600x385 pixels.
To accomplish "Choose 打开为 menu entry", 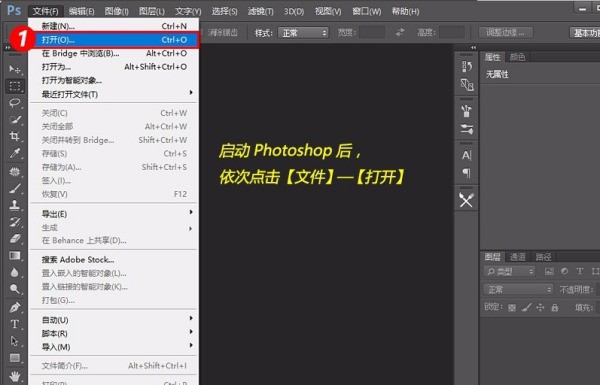I will point(114,67).
